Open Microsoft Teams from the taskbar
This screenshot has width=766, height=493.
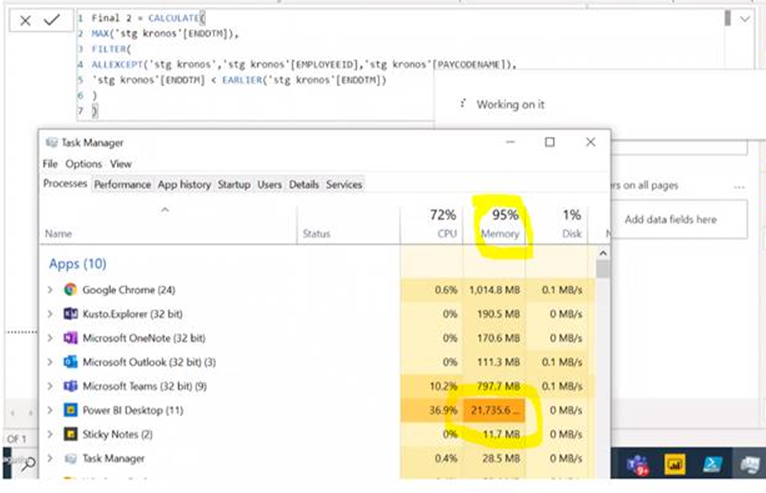pos(638,464)
